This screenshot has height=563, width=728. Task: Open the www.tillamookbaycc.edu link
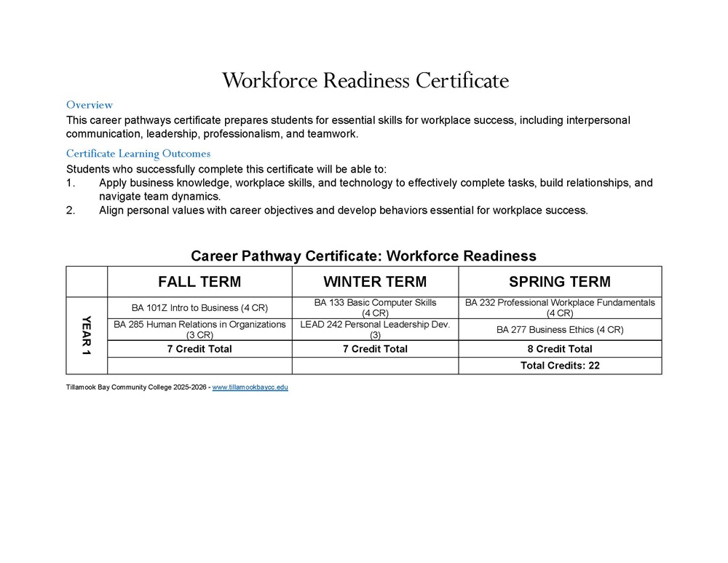[250, 387]
